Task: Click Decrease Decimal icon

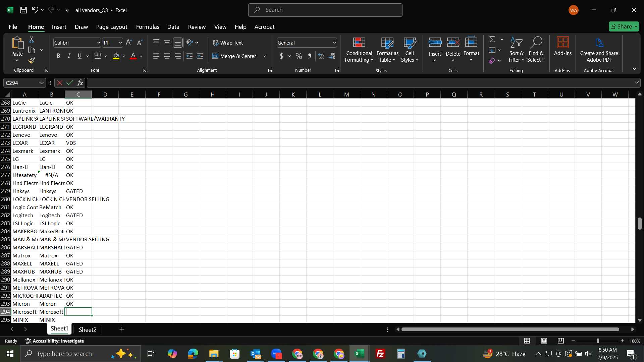Action: pyautogui.click(x=332, y=56)
